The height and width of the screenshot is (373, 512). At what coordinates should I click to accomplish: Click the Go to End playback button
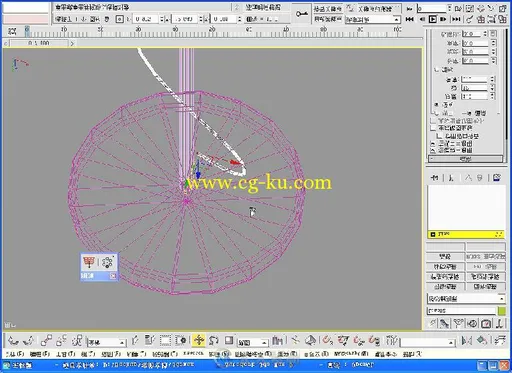[456, 19]
